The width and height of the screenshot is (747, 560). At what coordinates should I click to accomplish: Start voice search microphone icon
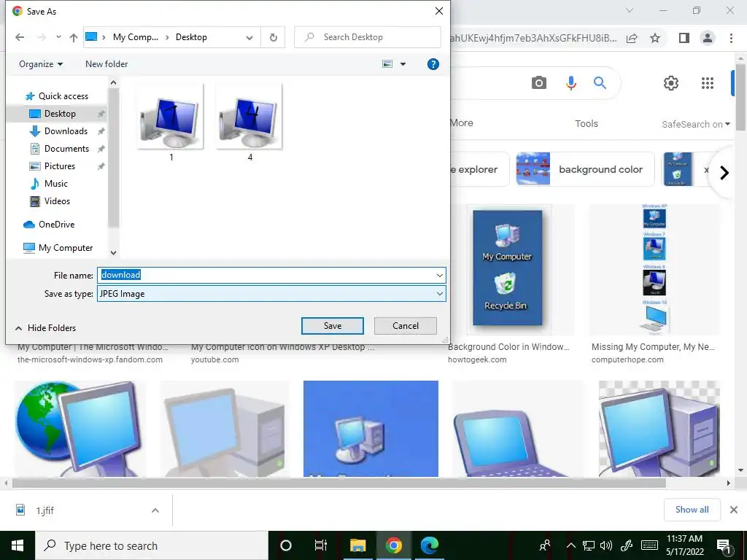[x=570, y=83]
